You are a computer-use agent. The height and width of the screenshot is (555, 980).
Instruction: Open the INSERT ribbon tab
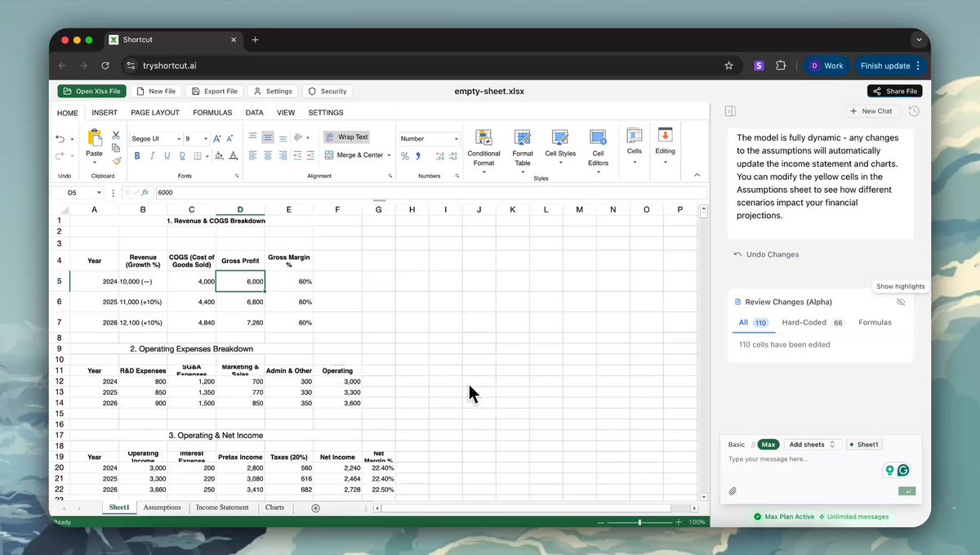tap(105, 113)
